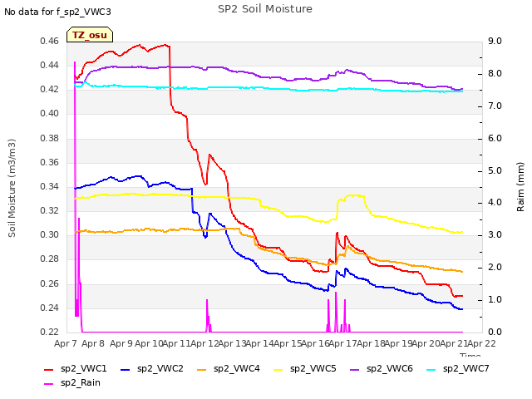Click the Apr 7 x-axis tick label
The height and width of the screenshot is (399, 532).
pos(66,343)
